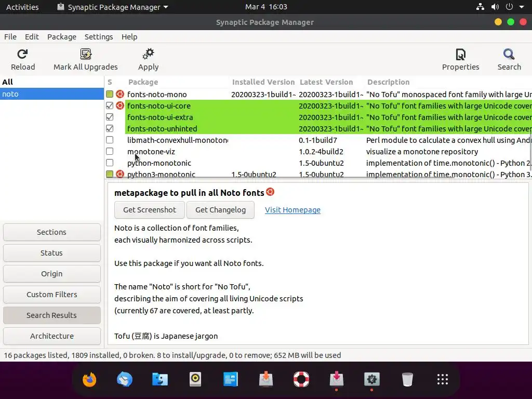Open Thunderbird mail from the dock
532x399 pixels.
pos(125,379)
